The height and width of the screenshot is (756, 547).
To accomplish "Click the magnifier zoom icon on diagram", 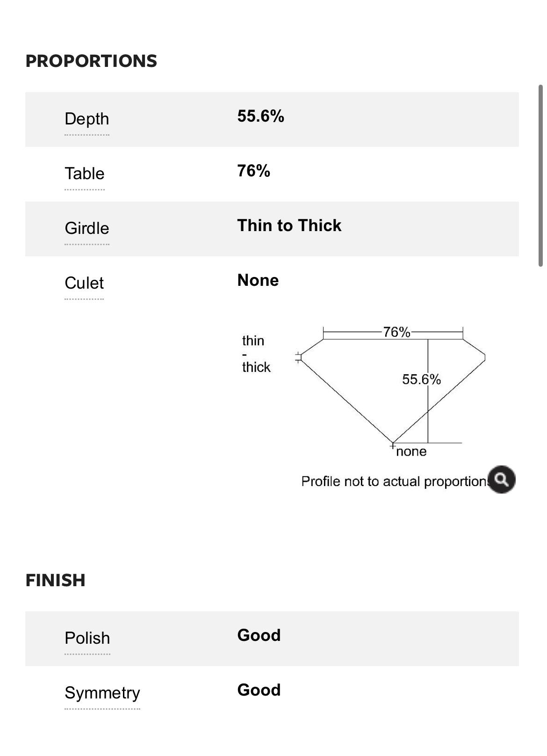I will [501, 479].
